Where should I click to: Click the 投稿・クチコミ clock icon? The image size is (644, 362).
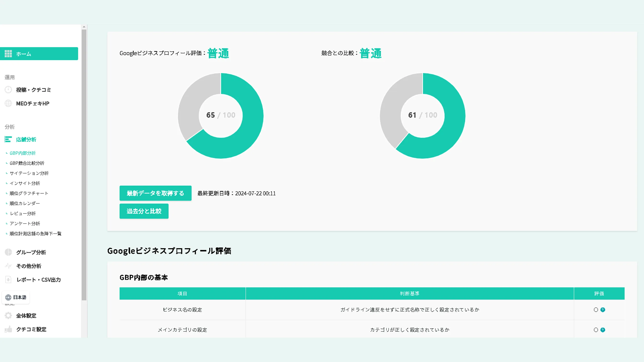coord(8,90)
